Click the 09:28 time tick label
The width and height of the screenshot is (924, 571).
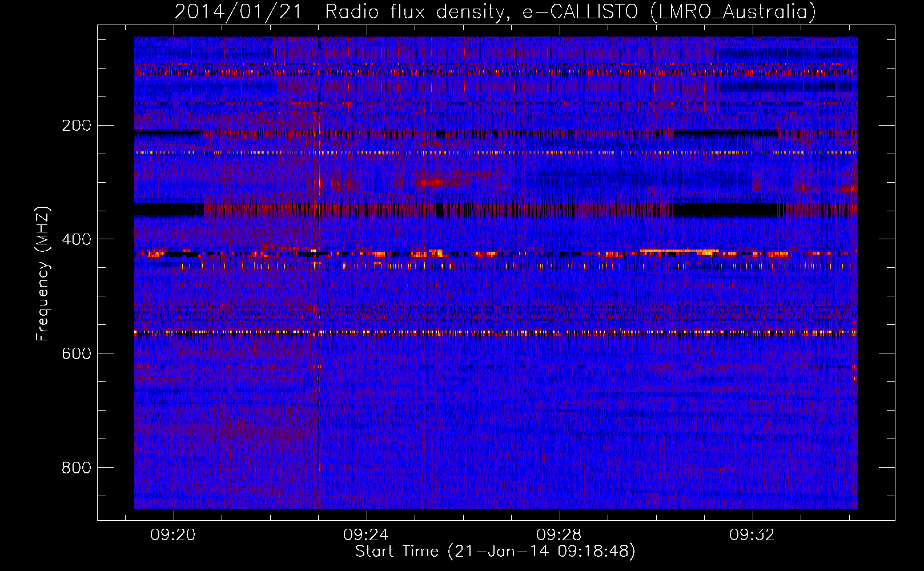click(x=559, y=534)
